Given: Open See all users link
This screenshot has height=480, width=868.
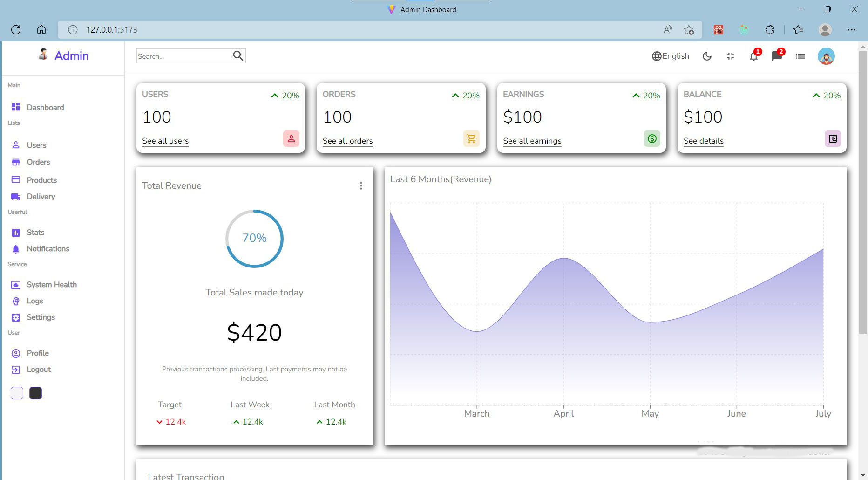Looking at the screenshot, I should coord(165,141).
